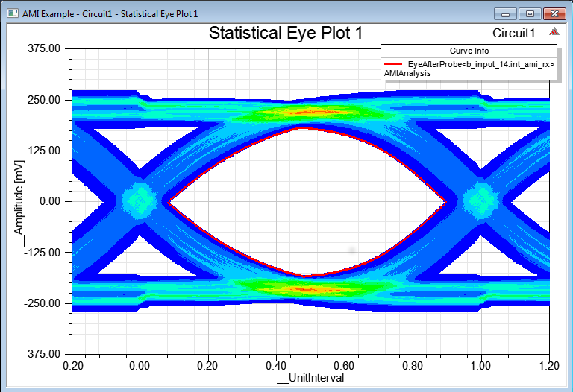Click the 125.00 Y-axis tick label
The height and width of the screenshot is (392, 573).
point(44,151)
